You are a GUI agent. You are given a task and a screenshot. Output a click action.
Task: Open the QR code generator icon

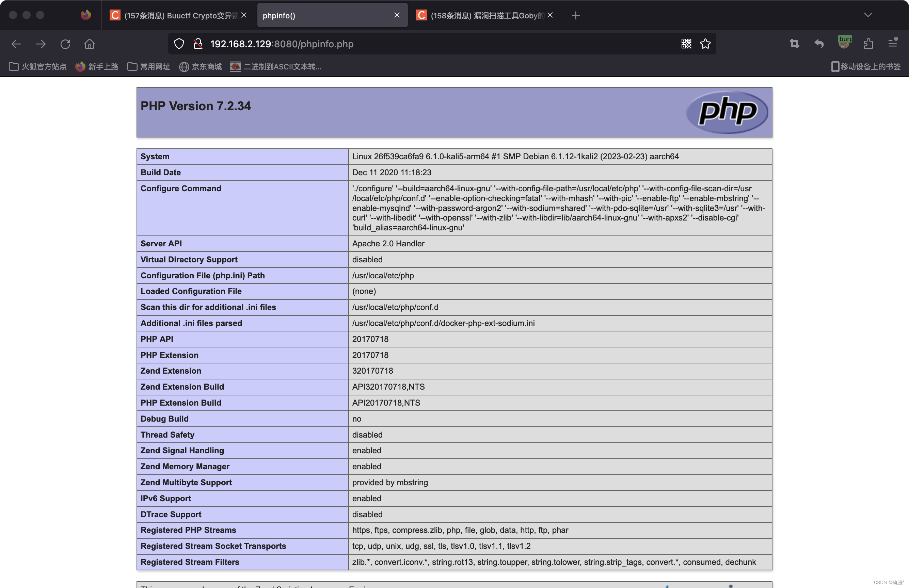tap(686, 44)
